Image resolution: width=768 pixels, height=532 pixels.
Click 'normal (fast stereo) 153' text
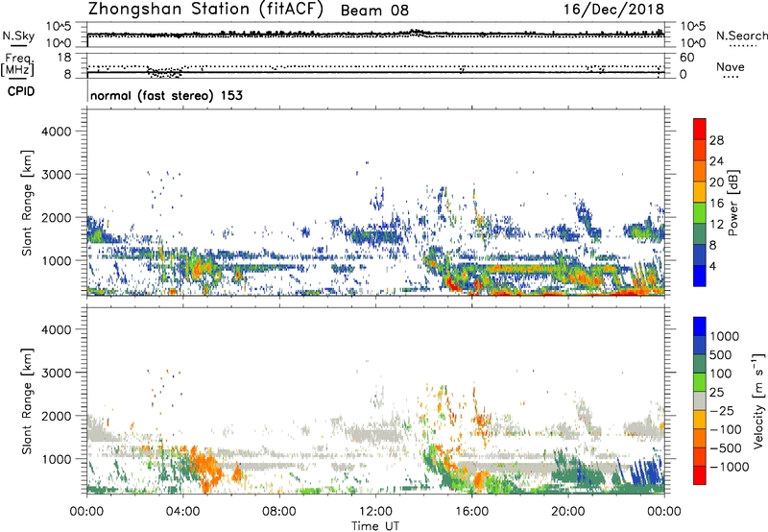tap(166, 95)
